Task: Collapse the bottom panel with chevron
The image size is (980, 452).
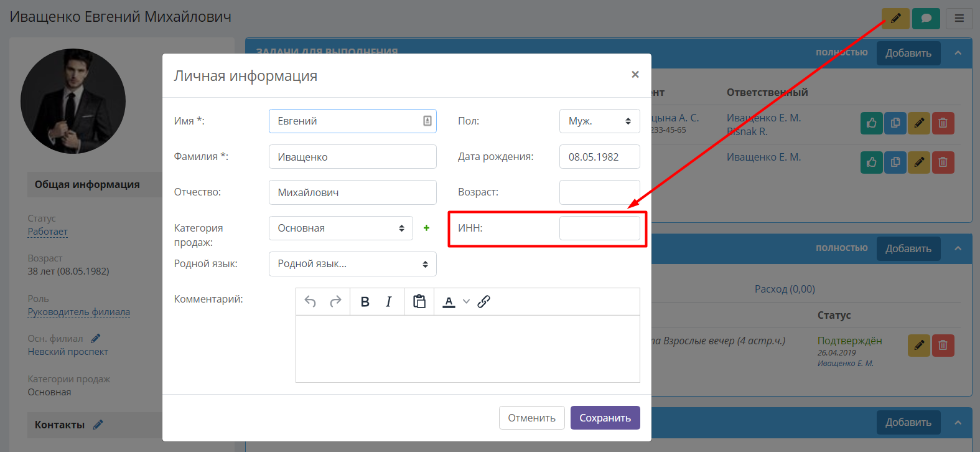Action: pyautogui.click(x=958, y=423)
